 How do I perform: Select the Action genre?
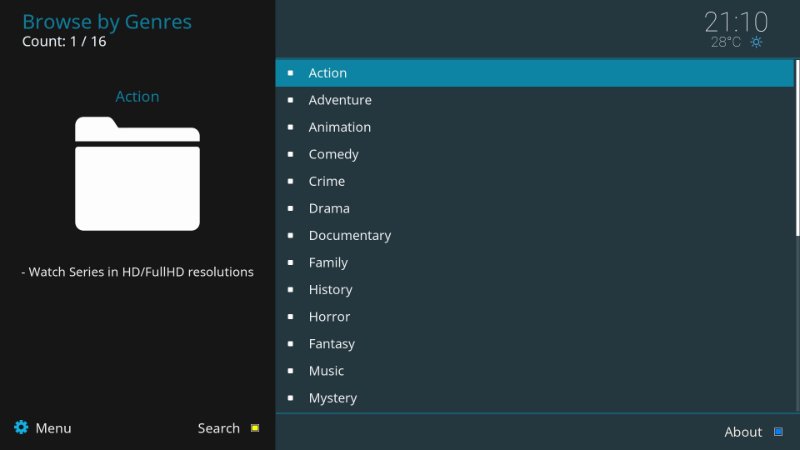coord(328,73)
